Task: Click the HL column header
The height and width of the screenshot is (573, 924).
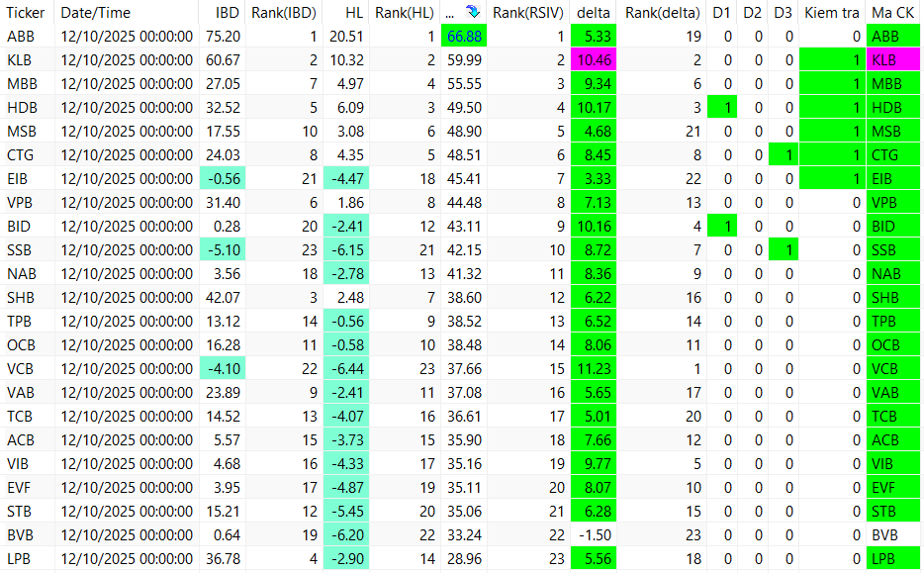Action: click(354, 13)
